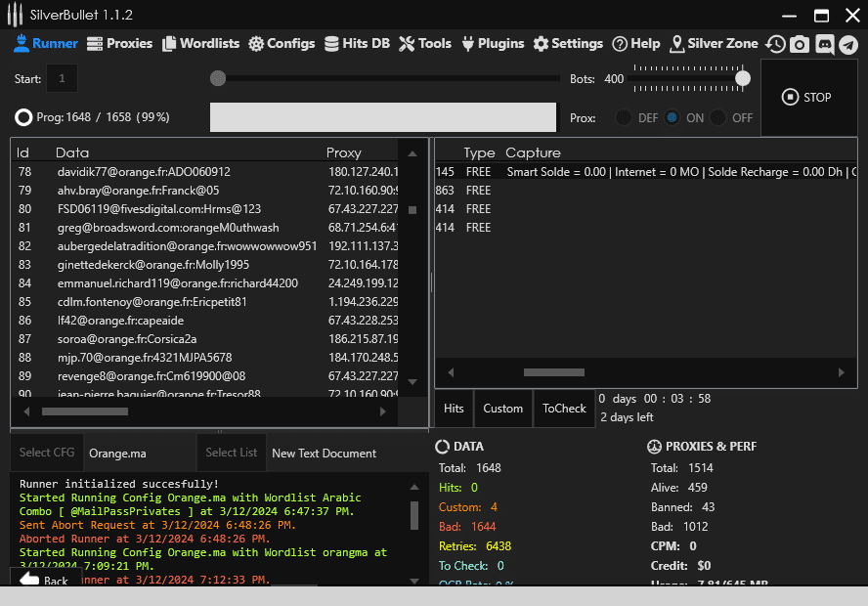The height and width of the screenshot is (606, 868).
Task: Select the ON proxy radio option
Action: [x=673, y=117]
